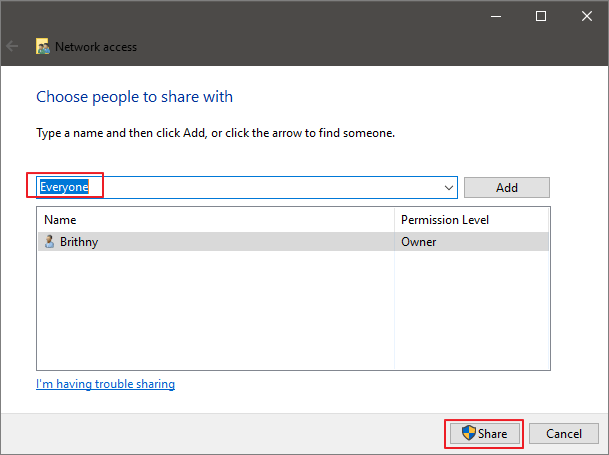
Task: Click the Network access title text
Action: pos(96,46)
